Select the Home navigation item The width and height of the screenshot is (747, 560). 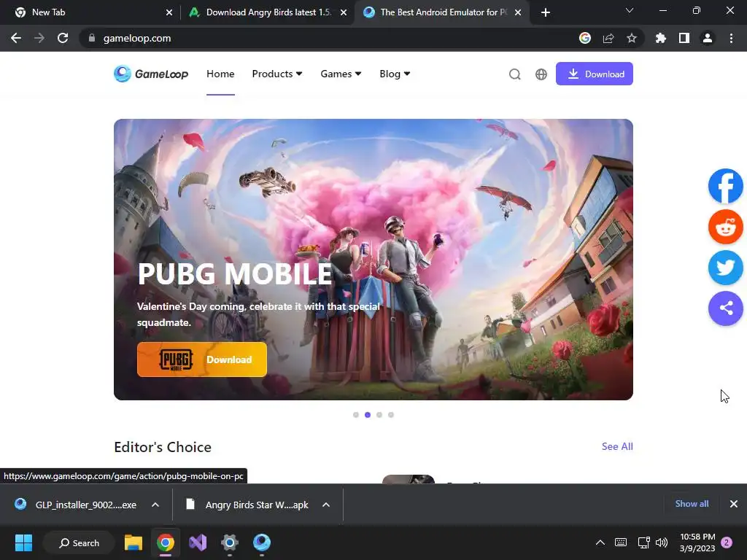point(220,74)
